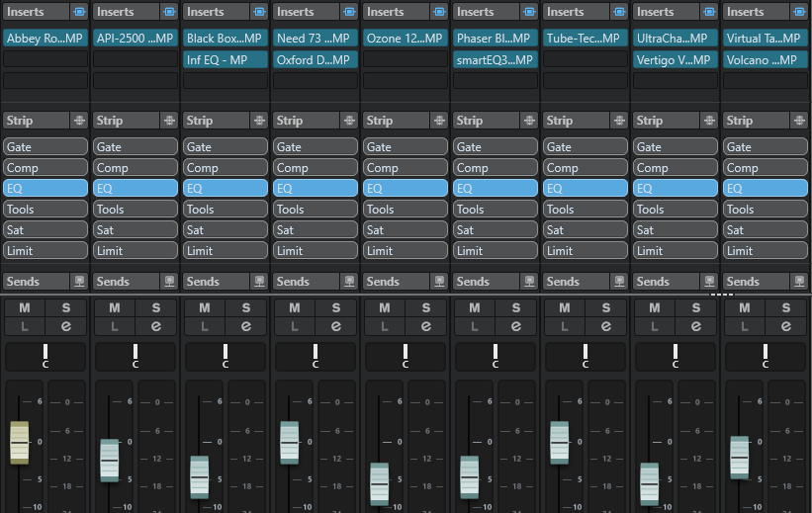Open channel settings (e) for Black Box channel
The width and height of the screenshot is (812, 513).
246,326
